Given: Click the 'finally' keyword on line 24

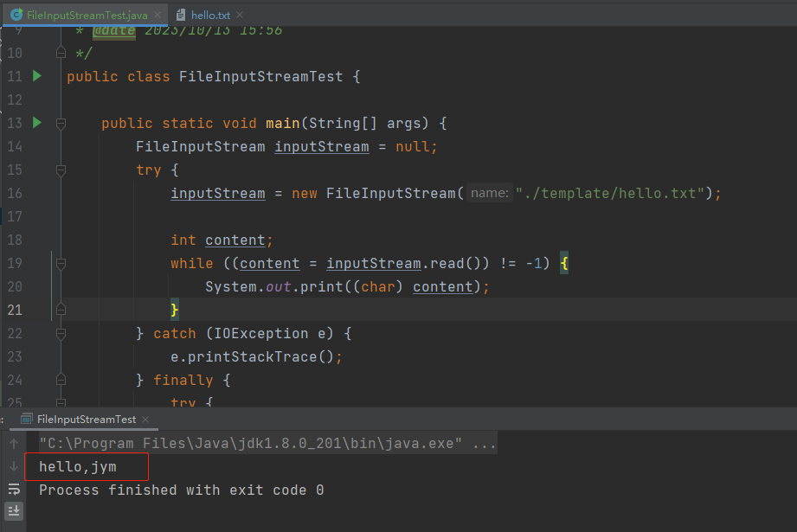Looking at the screenshot, I should (183, 380).
